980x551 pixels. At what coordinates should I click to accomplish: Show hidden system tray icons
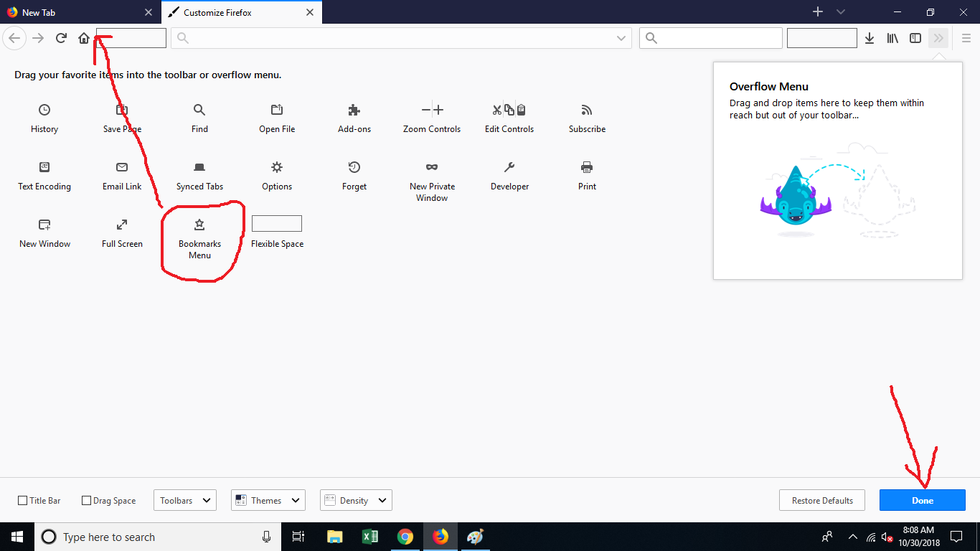click(x=853, y=537)
